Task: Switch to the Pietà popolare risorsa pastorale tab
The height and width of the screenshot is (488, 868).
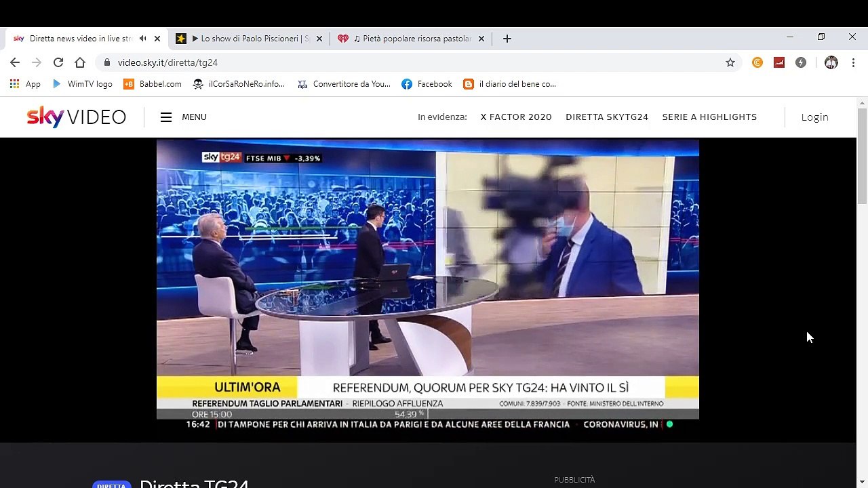Action: [410, 39]
